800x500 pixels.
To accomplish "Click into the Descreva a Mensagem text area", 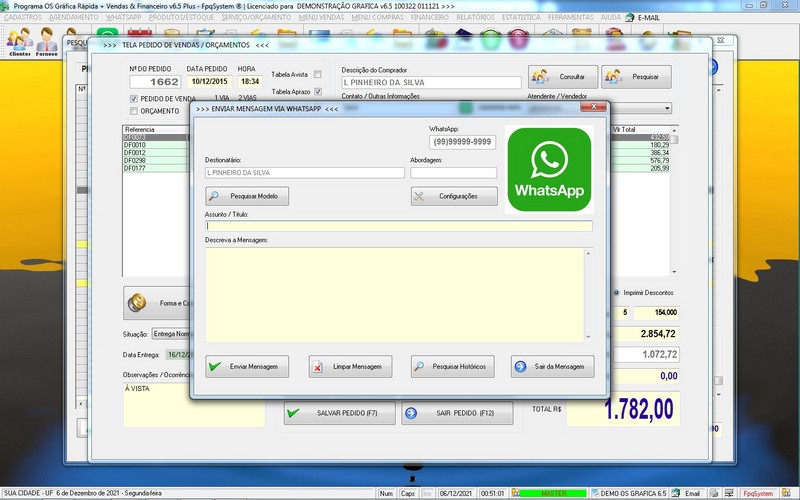I will (395, 295).
